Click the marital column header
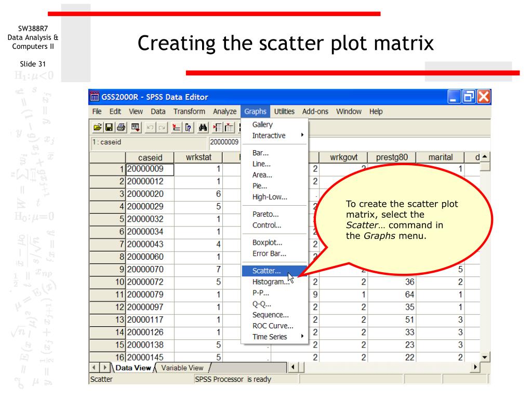The height and width of the screenshot is (399, 532). 441,157
